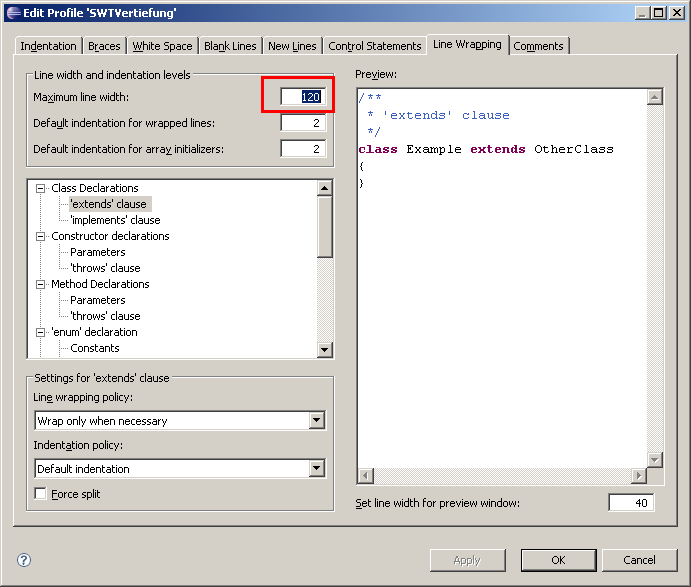Click the Maximum line width field

click(303, 97)
